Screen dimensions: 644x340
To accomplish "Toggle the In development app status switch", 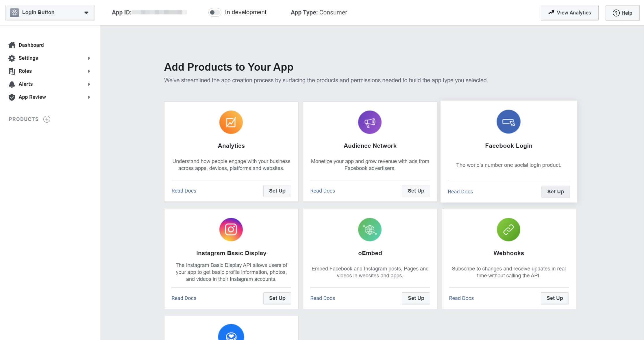I will coord(214,12).
